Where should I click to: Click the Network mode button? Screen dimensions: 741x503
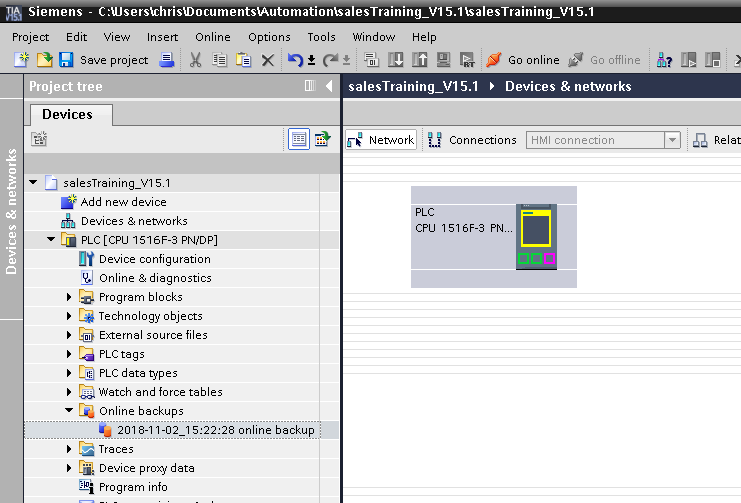[x=381, y=140]
